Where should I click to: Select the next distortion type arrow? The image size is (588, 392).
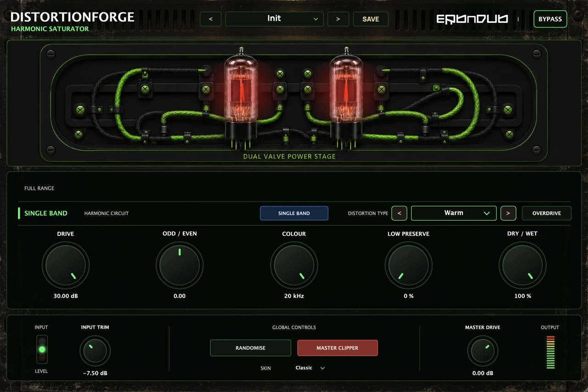(508, 213)
